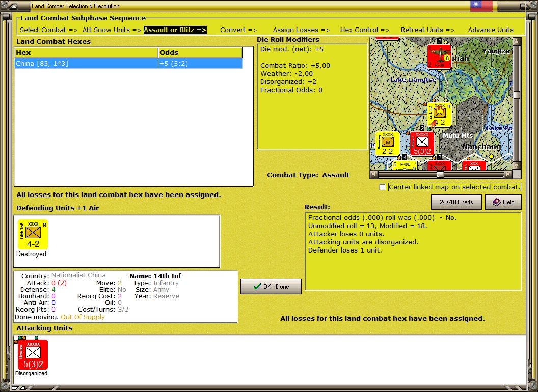Click the Weather: -2,00 modifier line
This screenshot has height=392, width=538.
(x=286, y=74)
